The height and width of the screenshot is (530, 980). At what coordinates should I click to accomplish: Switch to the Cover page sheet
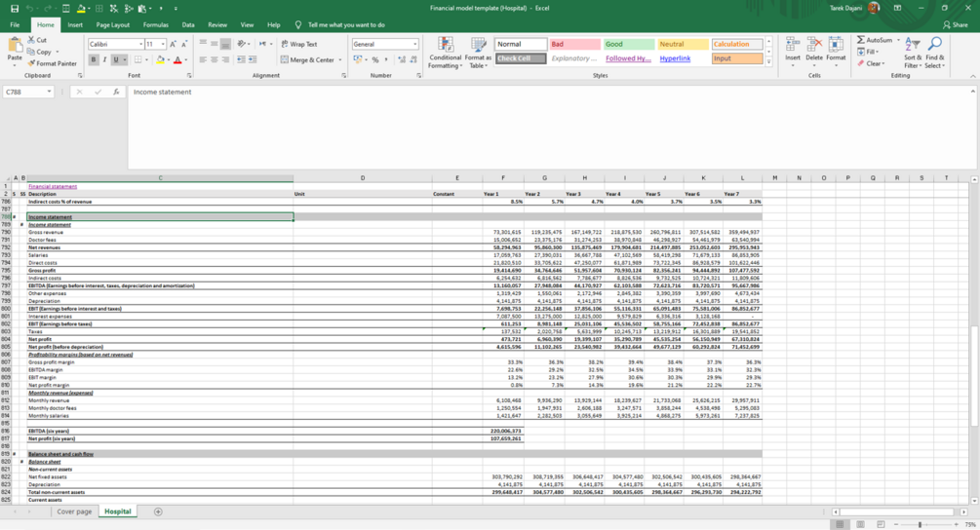click(x=74, y=511)
